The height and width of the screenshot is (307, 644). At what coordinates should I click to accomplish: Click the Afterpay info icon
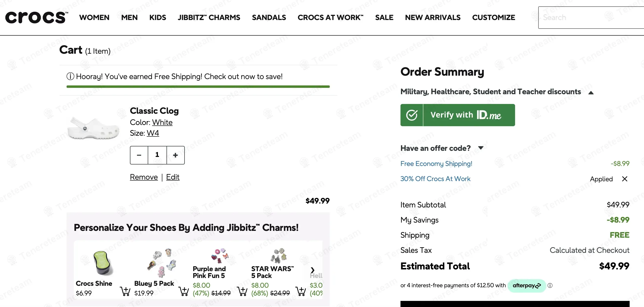[x=550, y=286]
